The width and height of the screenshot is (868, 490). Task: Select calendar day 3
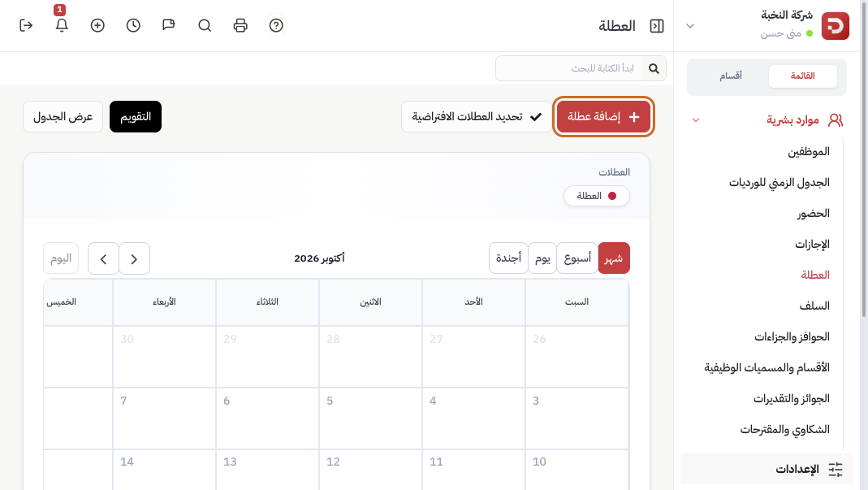click(x=577, y=418)
